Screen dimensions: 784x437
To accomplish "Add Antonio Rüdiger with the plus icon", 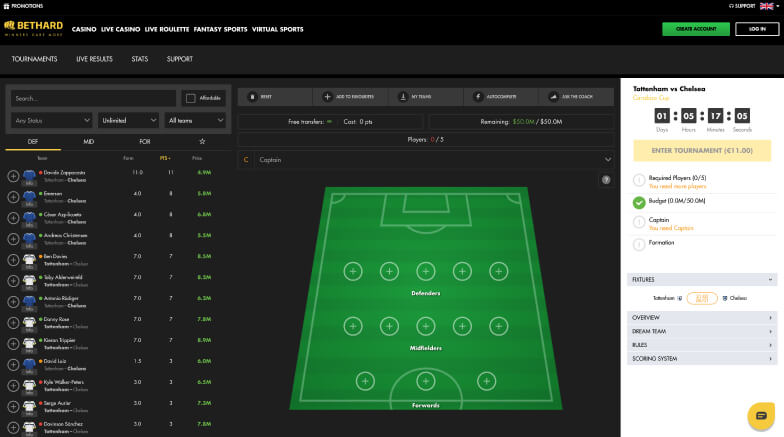I will pyautogui.click(x=13, y=302).
